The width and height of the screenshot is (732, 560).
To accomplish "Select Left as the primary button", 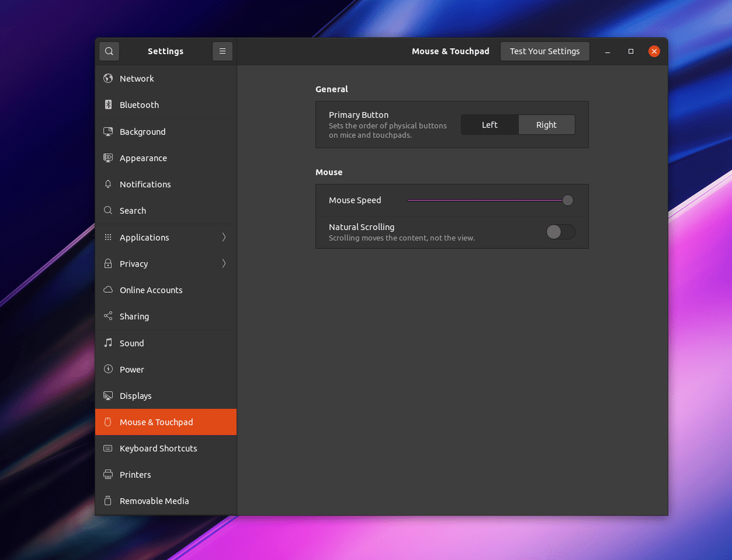I will [489, 124].
